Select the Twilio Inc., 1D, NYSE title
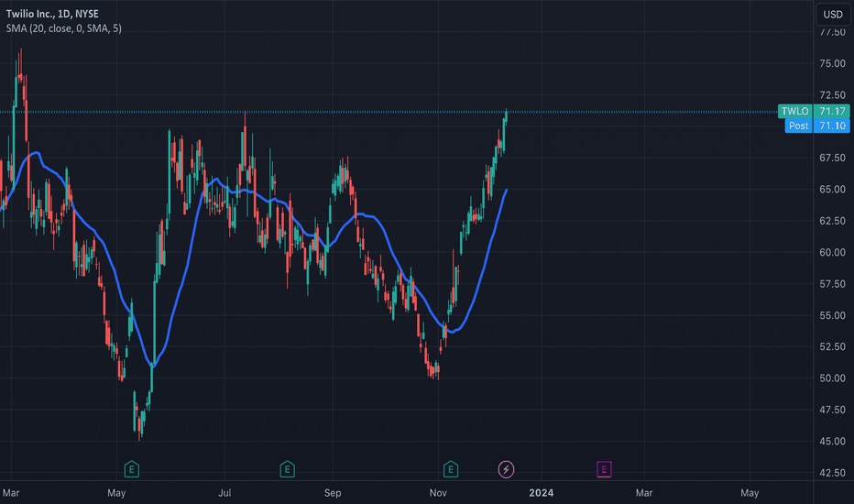Screen dimensions: 854x504 click(x=52, y=14)
